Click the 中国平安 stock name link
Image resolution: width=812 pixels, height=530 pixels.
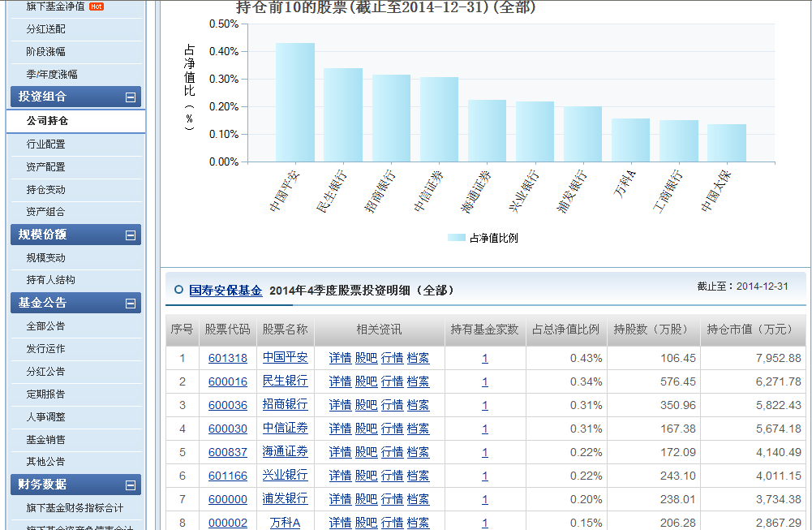(286, 357)
